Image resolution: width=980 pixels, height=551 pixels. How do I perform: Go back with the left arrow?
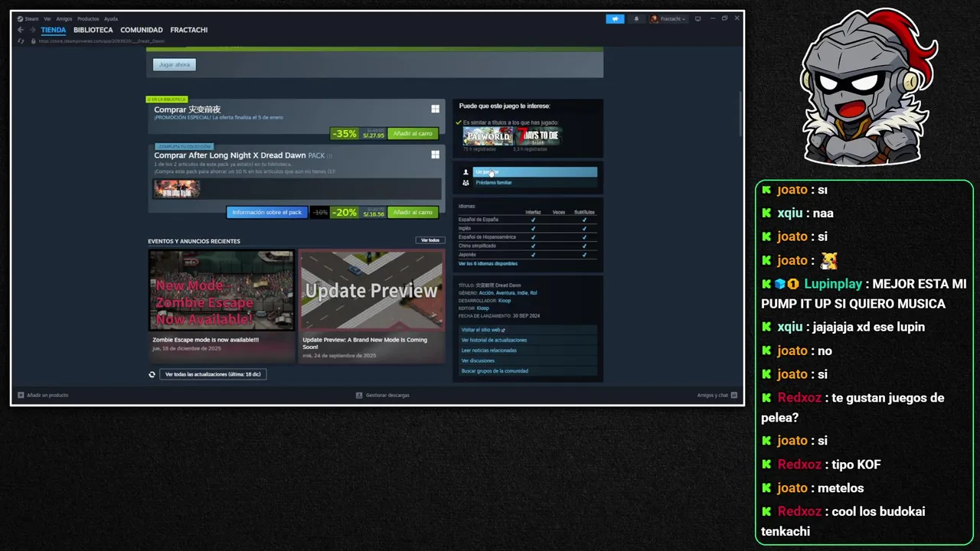click(x=21, y=30)
